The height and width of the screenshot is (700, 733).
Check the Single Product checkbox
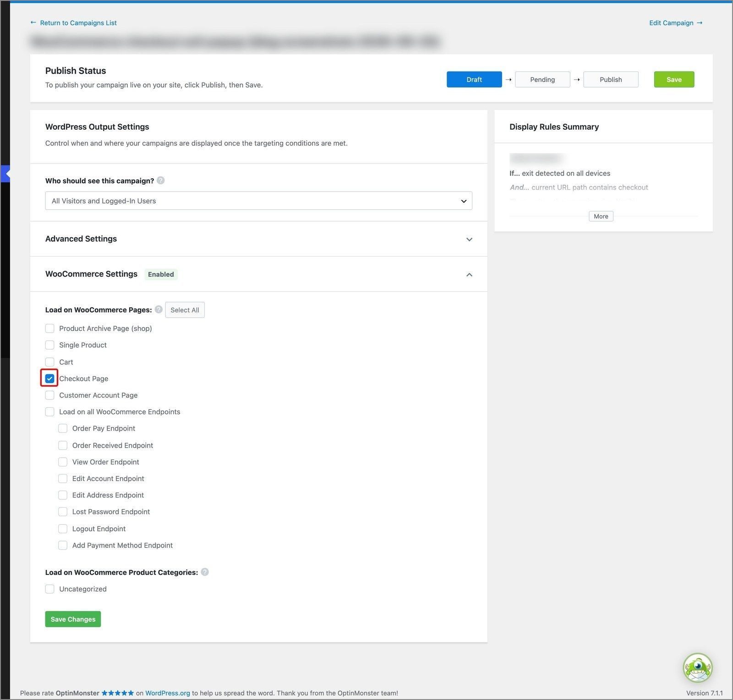[50, 345]
